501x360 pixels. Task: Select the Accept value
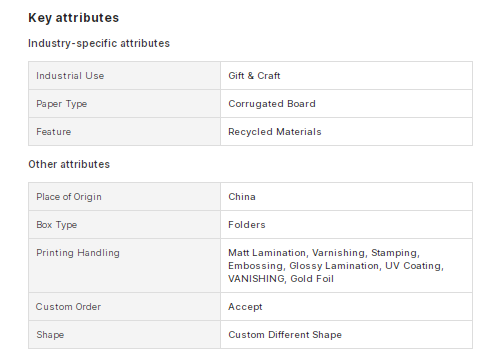click(x=245, y=307)
